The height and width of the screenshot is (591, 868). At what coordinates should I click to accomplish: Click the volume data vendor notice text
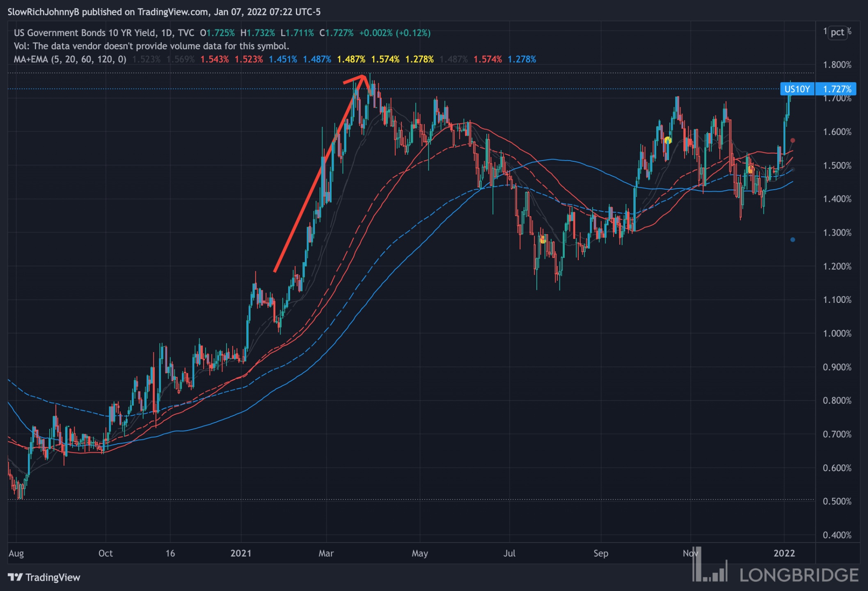point(151,46)
